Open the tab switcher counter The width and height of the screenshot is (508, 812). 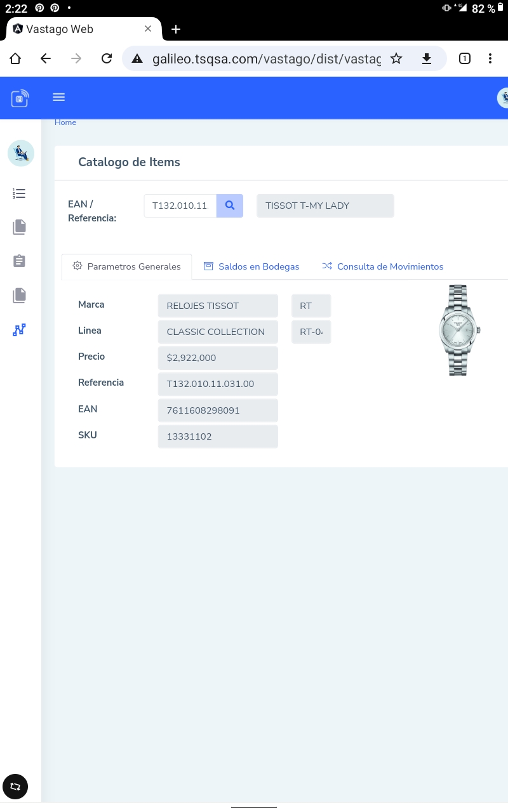click(464, 59)
